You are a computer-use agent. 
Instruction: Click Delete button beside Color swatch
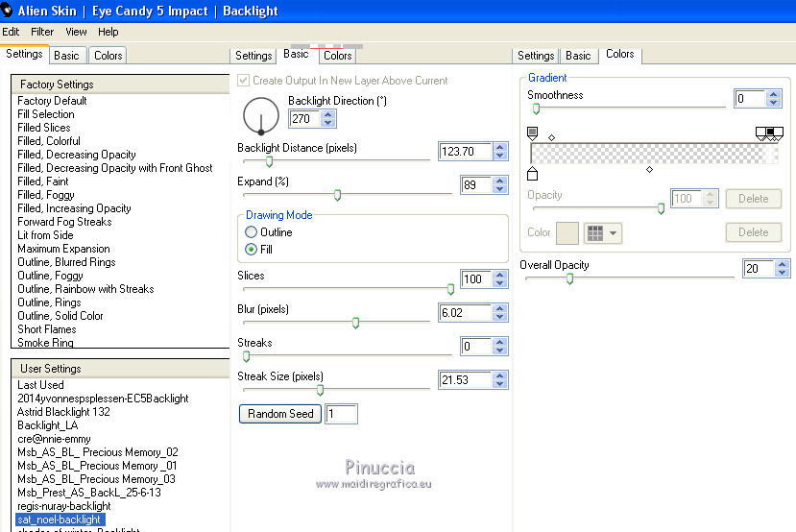[754, 232]
